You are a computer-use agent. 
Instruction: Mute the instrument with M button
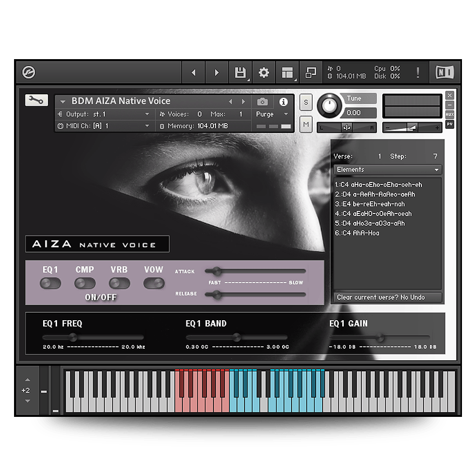[x=306, y=124]
